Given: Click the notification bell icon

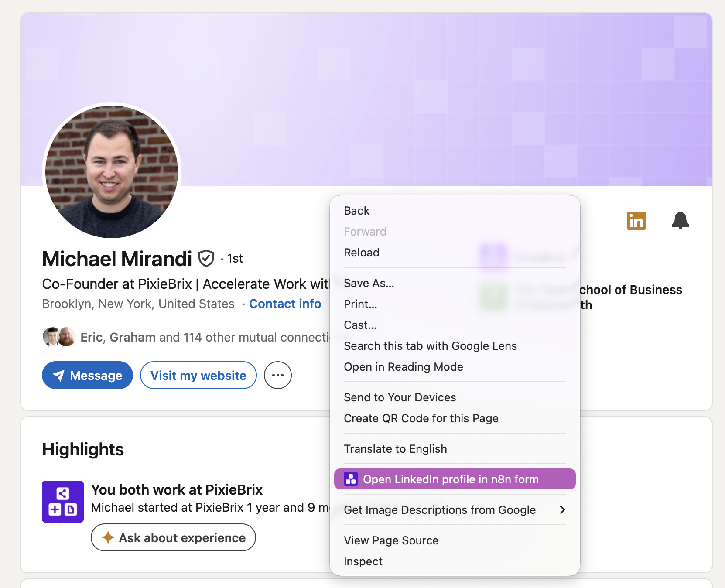Looking at the screenshot, I should pyautogui.click(x=680, y=220).
